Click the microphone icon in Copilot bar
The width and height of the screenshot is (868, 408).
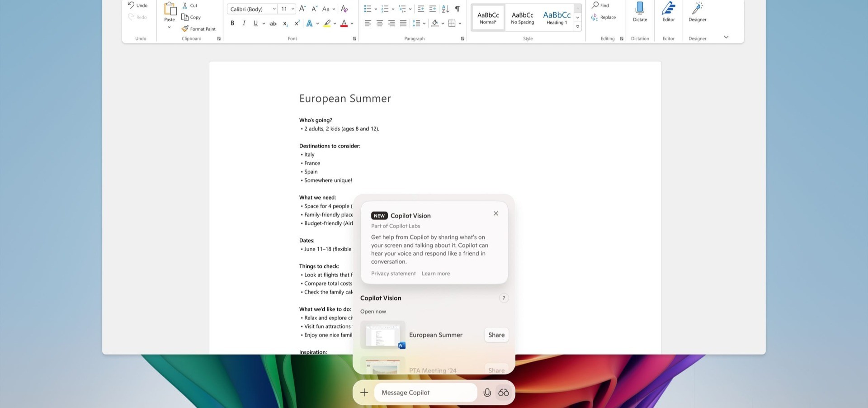487,393
